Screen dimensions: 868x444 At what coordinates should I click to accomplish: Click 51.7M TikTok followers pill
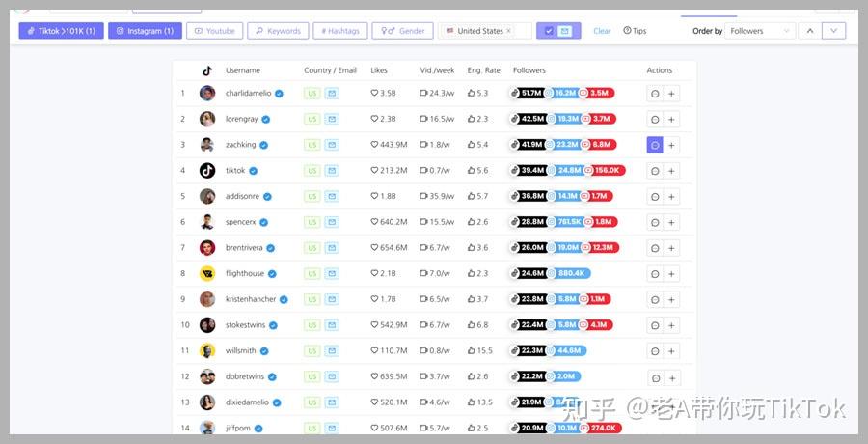click(529, 93)
